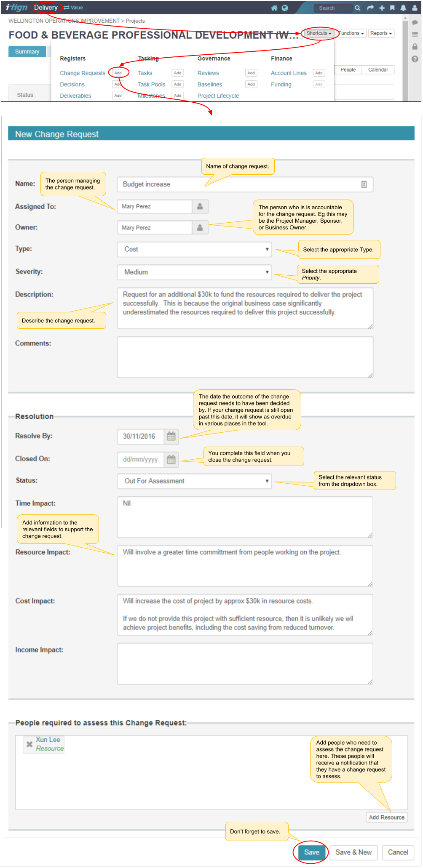Open the Project Lifecycle link
The width and height of the screenshot is (423, 868).
tap(218, 96)
